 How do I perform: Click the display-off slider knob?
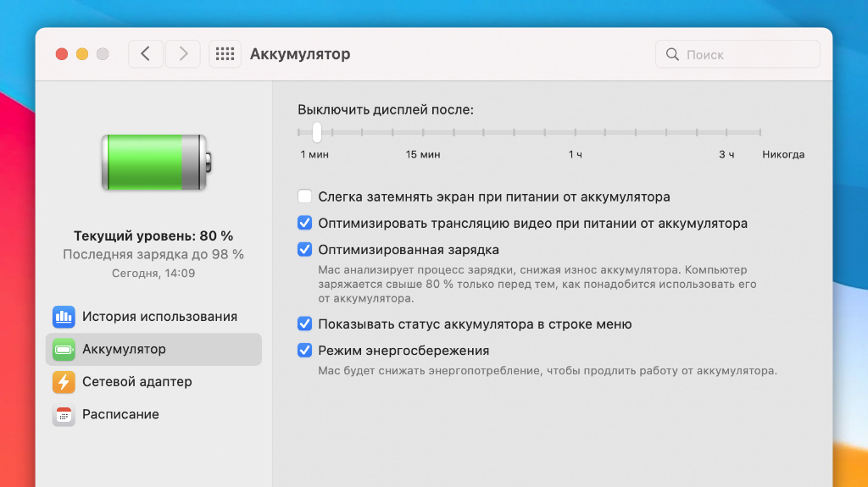(x=317, y=132)
